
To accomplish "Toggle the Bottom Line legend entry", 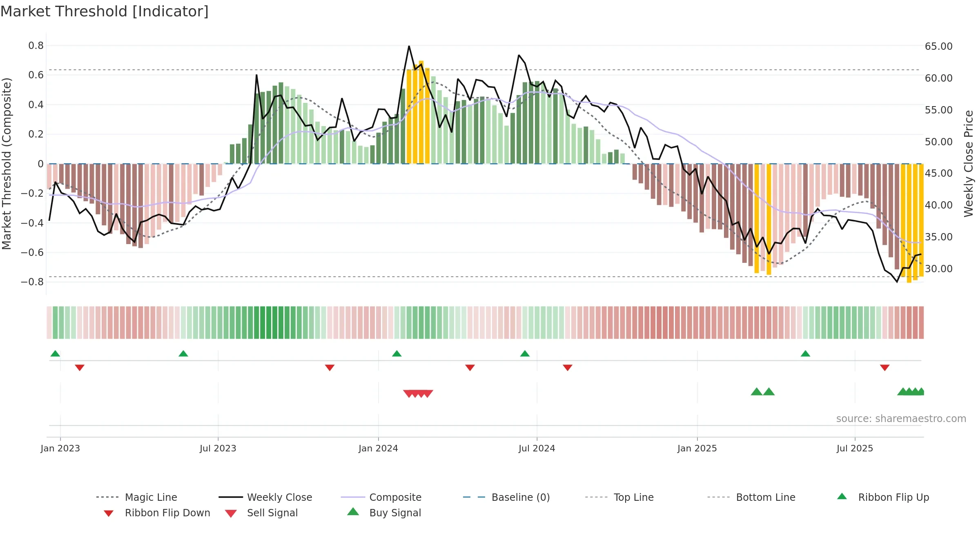I will (751, 497).
